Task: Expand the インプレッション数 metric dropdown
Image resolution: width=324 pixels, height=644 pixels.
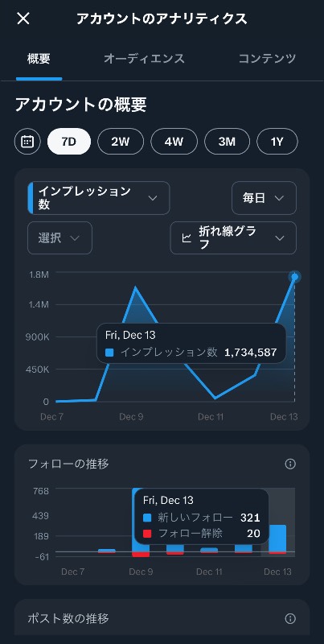Action: click(x=98, y=198)
